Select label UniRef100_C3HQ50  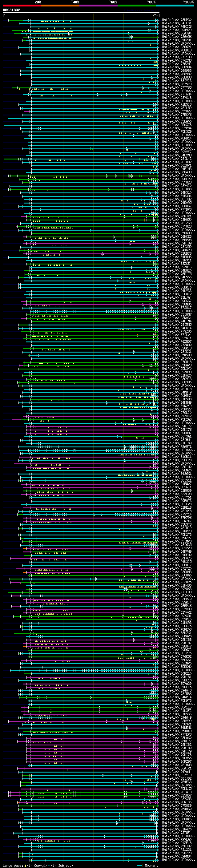[x=177, y=220]
